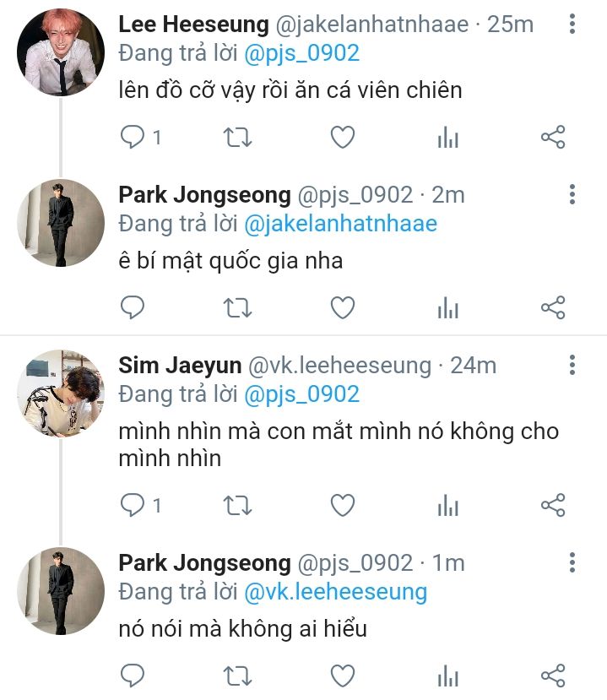The image size is (607, 700).
Task: Retweet Lee Heeseung's tweet
Action: [x=237, y=138]
